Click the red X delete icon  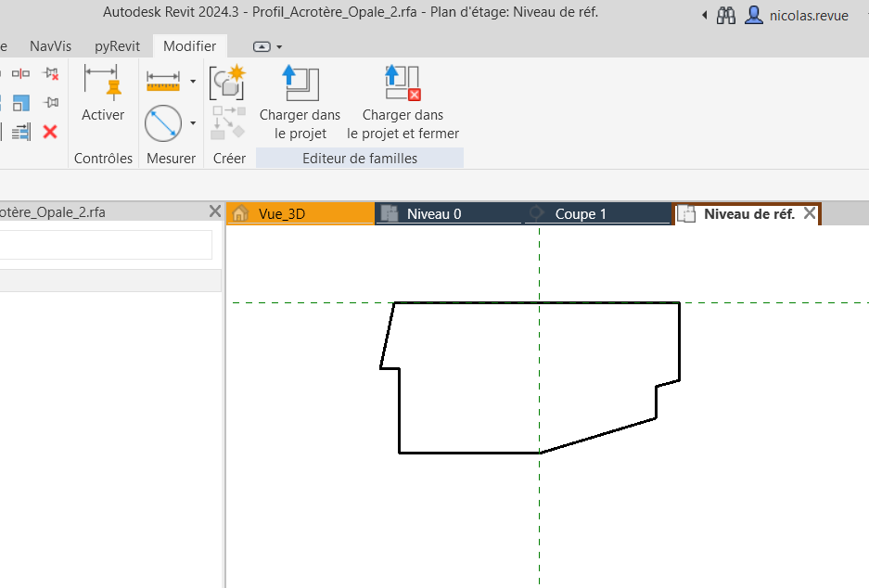[50, 132]
